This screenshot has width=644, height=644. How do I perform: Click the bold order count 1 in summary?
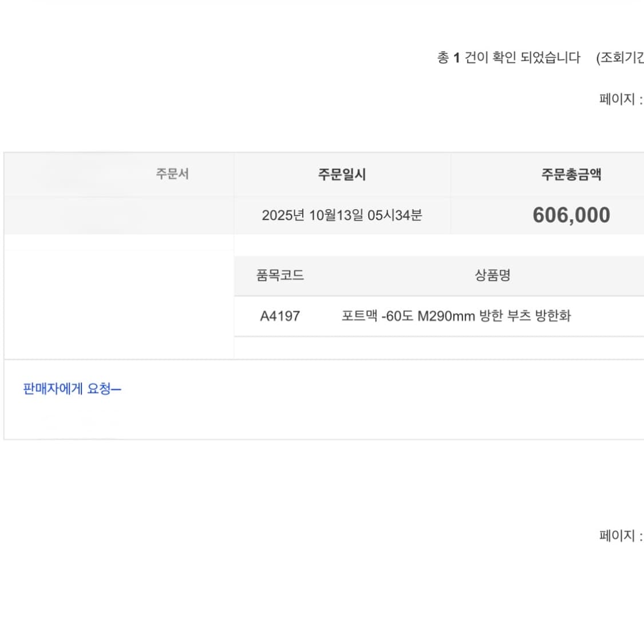457,58
